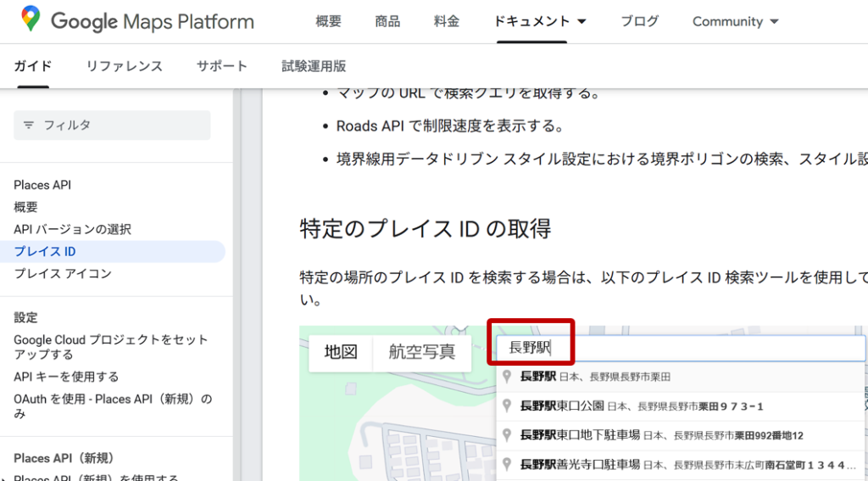Switch the map to 地図 view
Screen dimensions: 868x481
tap(341, 352)
